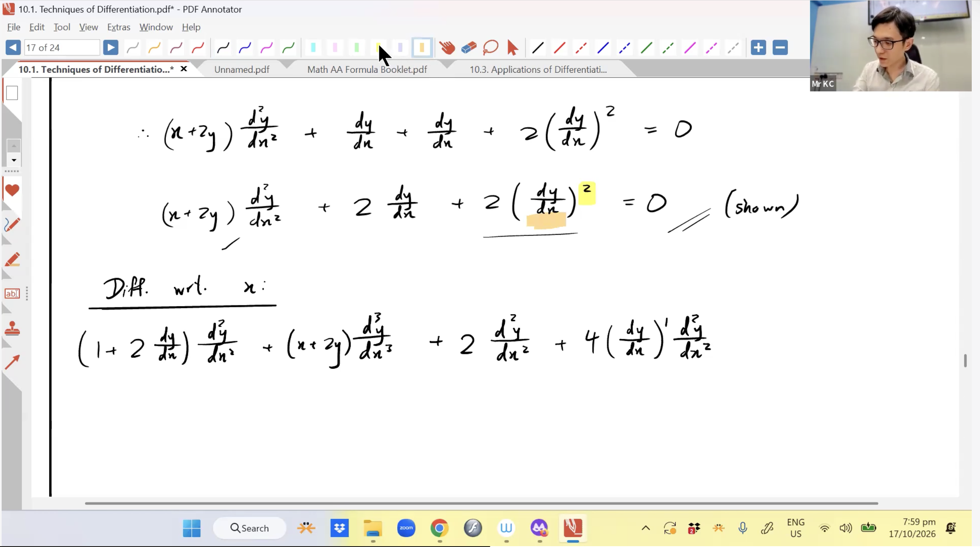The image size is (980, 547).
Task: Click the Zoom out minus button
Action: coord(780,48)
